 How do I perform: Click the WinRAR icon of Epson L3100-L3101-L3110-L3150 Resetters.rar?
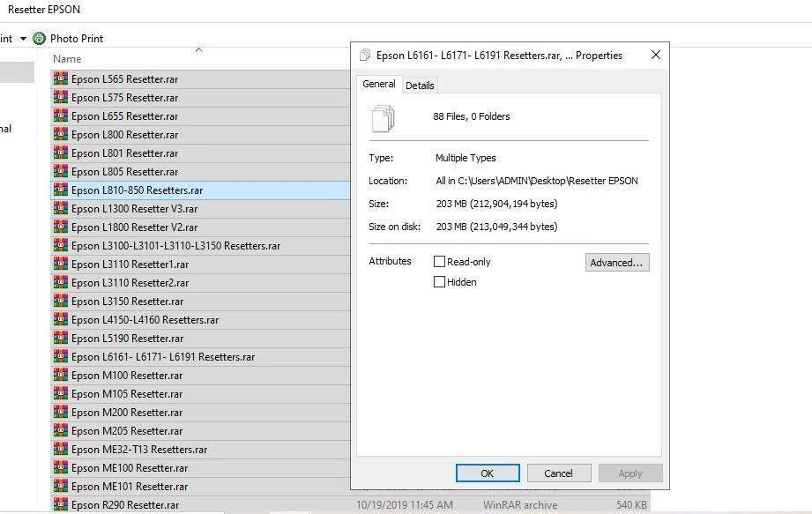coord(61,245)
